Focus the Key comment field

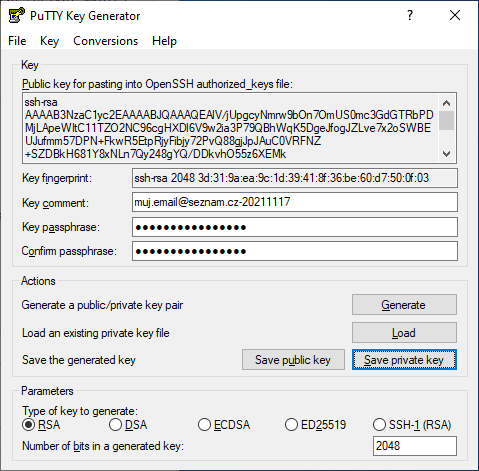(x=295, y=202)
